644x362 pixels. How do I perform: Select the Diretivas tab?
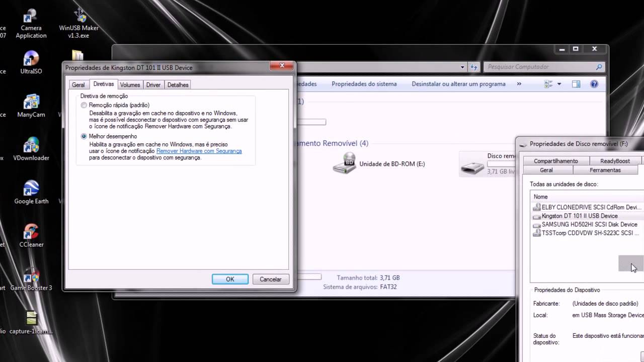tap(104, 84)
